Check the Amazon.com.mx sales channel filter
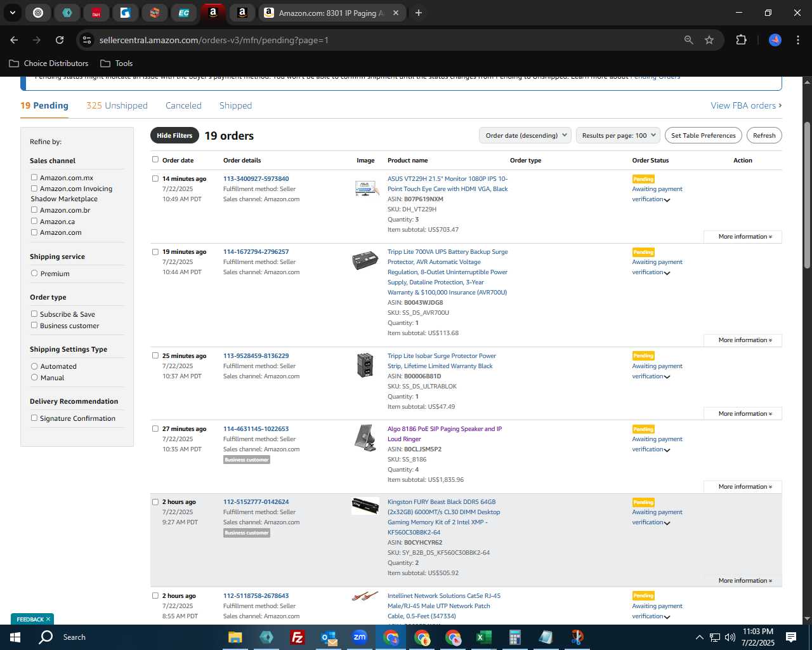This screenshot has width=812, height=650. coord(34,178)
